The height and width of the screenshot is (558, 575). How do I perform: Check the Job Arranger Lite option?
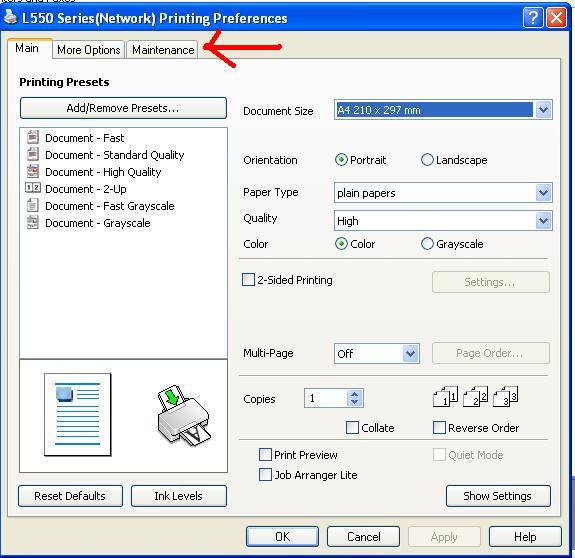pyautogui.click(x=265, y=475)
